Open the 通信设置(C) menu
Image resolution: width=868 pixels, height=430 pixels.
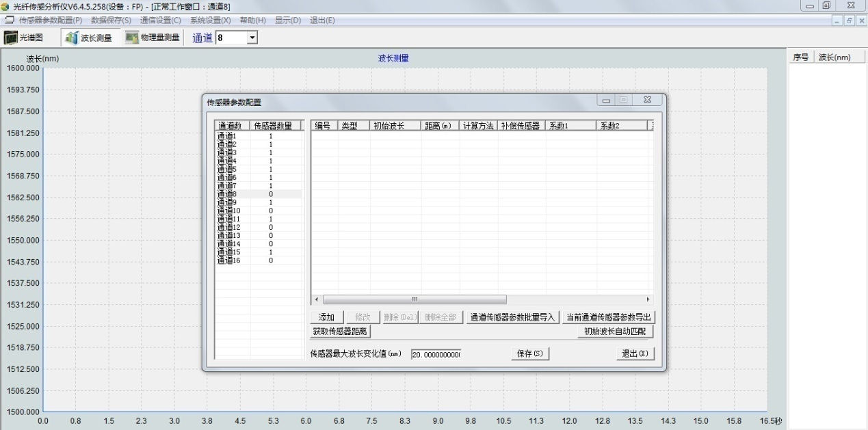tap(160, 21)
